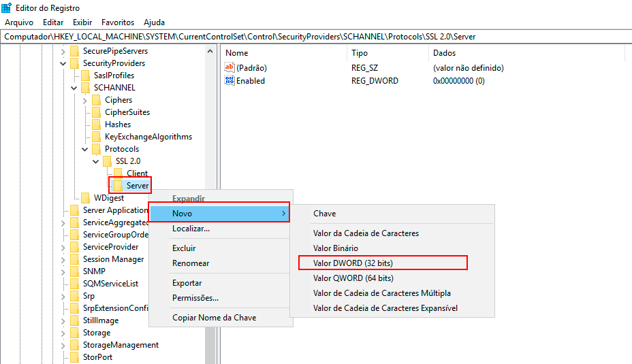Expand the SNMP tree node

tap(63, 271)
